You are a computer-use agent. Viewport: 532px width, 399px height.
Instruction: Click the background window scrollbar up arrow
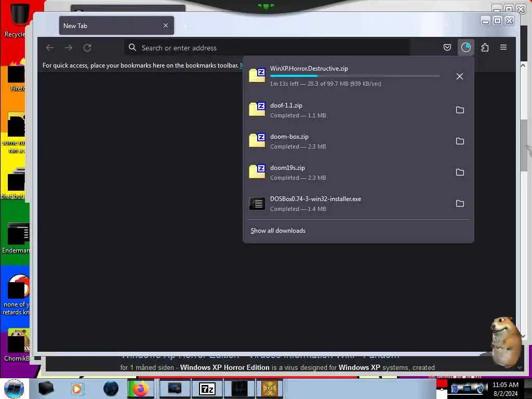click(523, 64)
